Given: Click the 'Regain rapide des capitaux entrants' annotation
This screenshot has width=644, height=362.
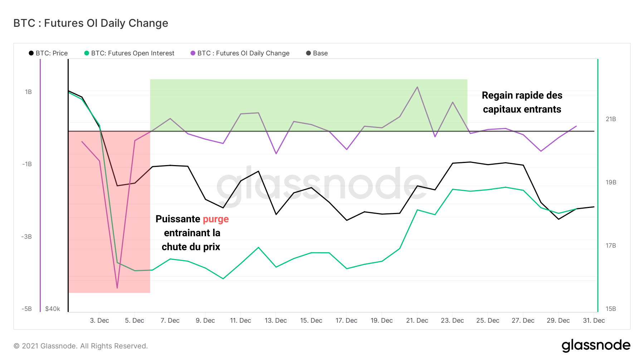Looking at the screenshot, I should point(522,102).
